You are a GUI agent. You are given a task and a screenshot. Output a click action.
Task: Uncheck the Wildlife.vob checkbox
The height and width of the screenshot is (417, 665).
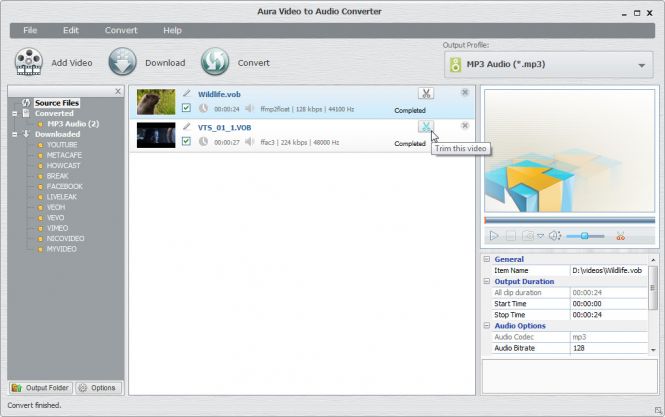(186, 108)
